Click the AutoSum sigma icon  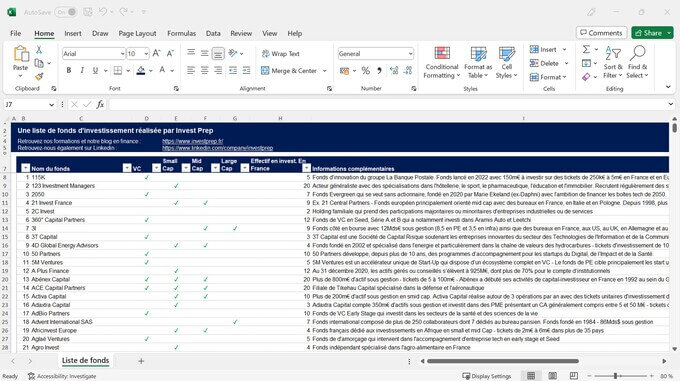(586, 49)
